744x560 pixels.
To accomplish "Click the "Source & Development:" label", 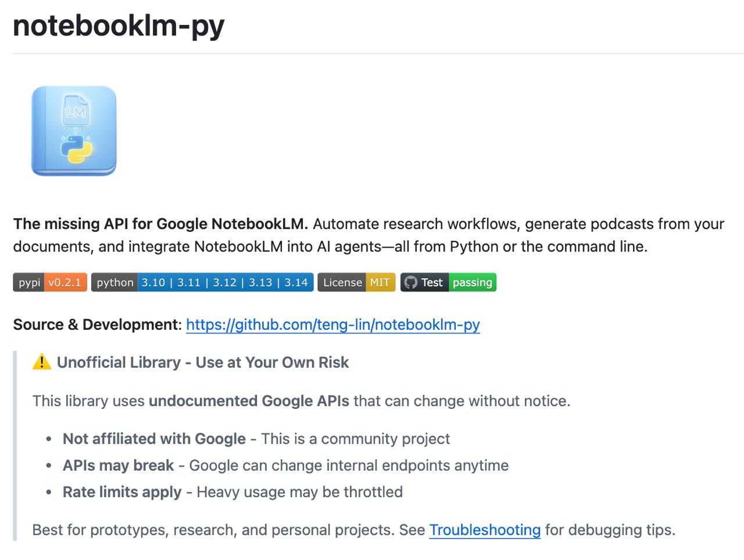I will [x=97, y=325].
